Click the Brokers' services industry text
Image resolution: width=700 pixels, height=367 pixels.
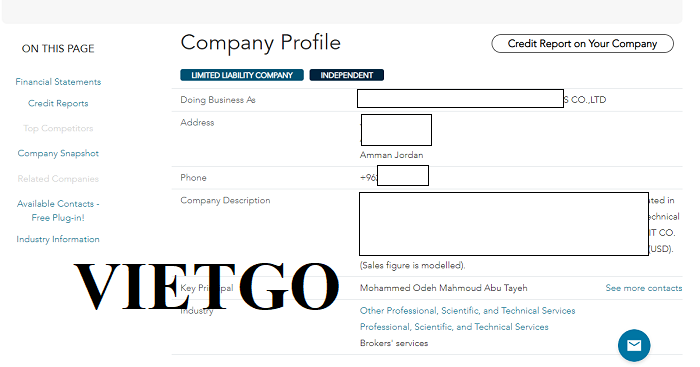pos(394,343)
